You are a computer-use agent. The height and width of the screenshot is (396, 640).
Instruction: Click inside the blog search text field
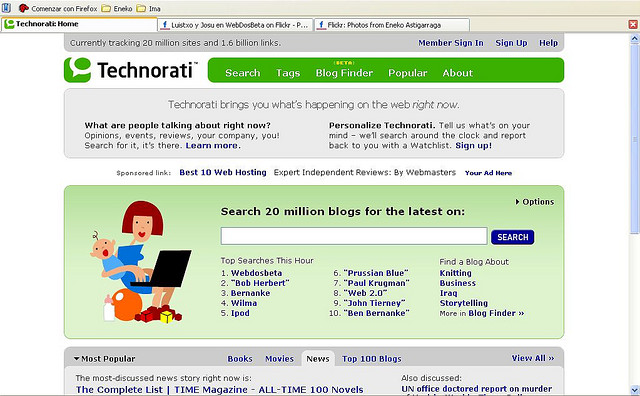[354, 236]
